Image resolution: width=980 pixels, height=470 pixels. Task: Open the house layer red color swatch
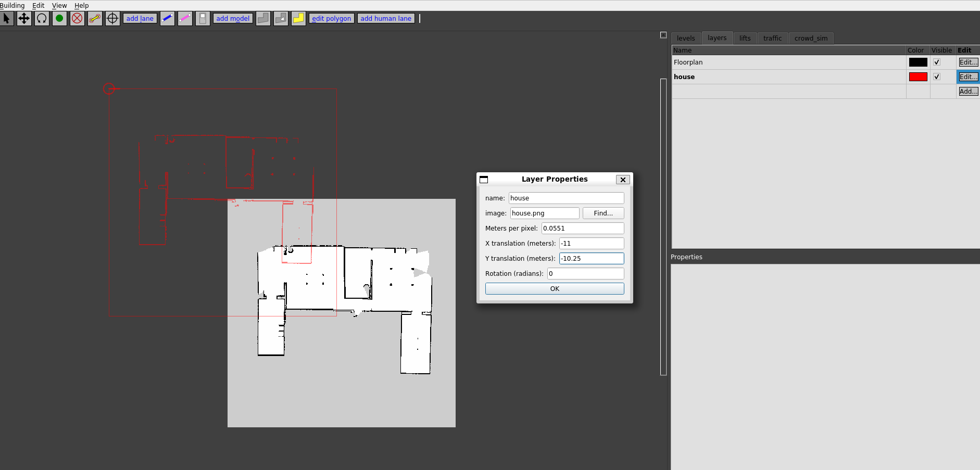[918, 77]
